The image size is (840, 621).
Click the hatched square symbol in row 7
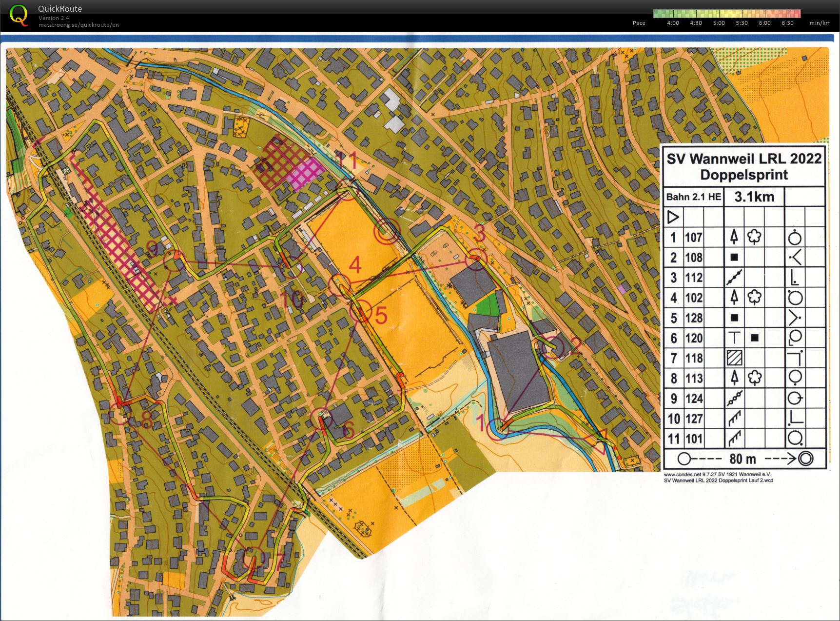point(734,358)
